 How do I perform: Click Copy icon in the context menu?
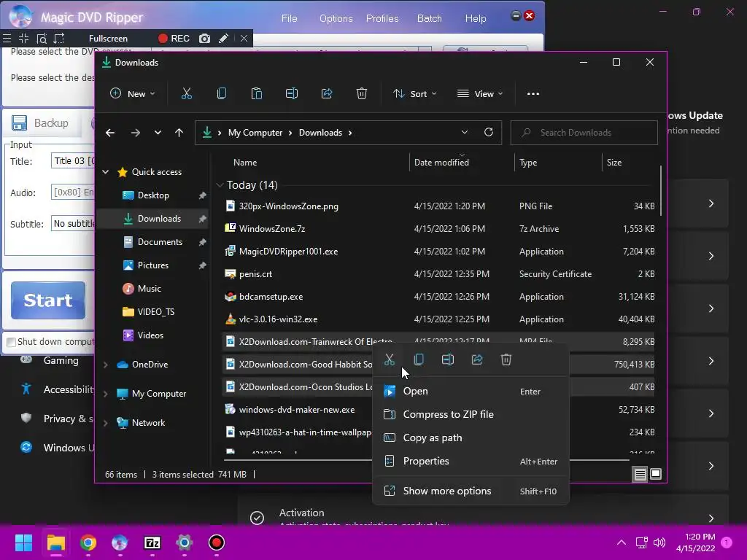419,359
